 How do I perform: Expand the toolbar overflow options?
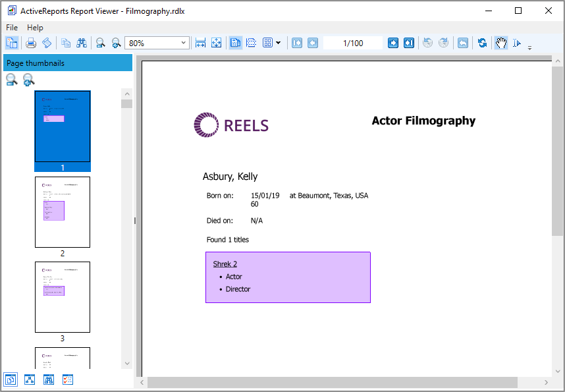point(529,47)
